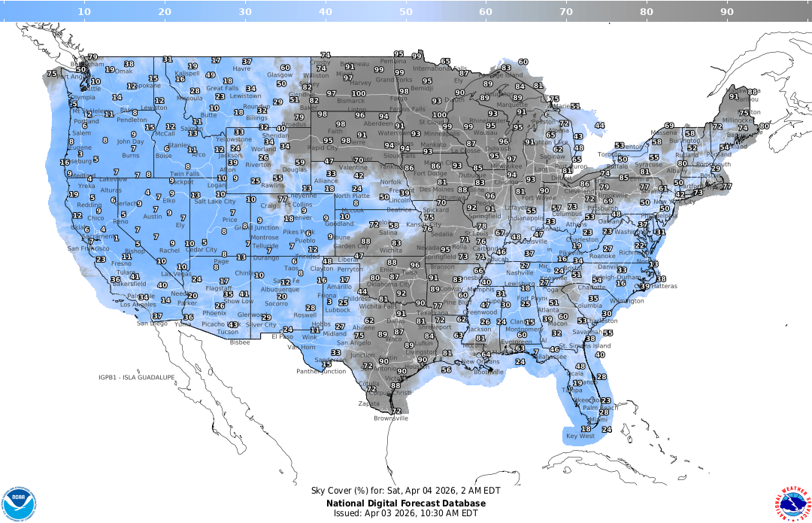
Task: Click the 'Corpus Christi' map label
Action: coord(390,393)
